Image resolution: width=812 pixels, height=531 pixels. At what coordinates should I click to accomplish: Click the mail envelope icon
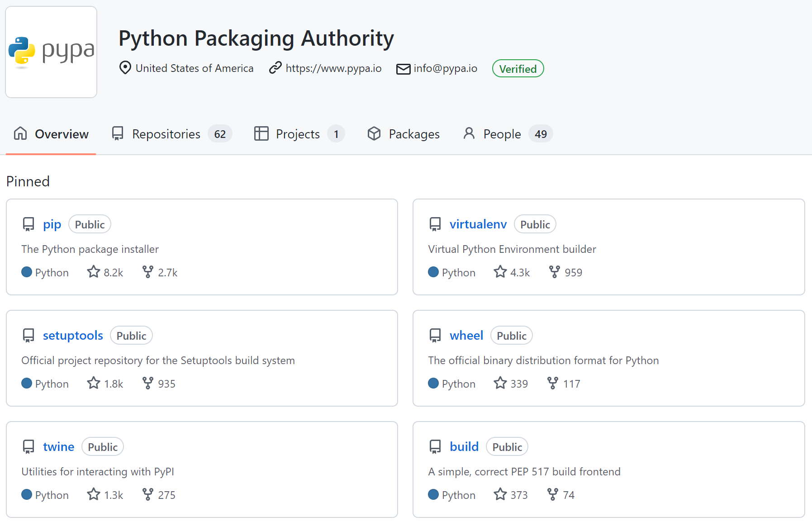(x=403, y=69)
